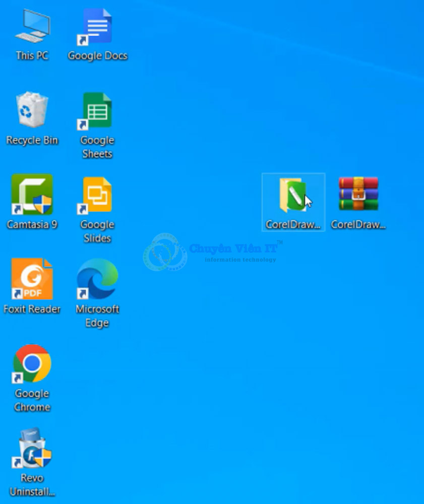Image resolution: width=424 pixels, height=504 pixels.
Task: Click the "Google Chrome" text label
Action: pyautogui.click(x=32, y=400)
